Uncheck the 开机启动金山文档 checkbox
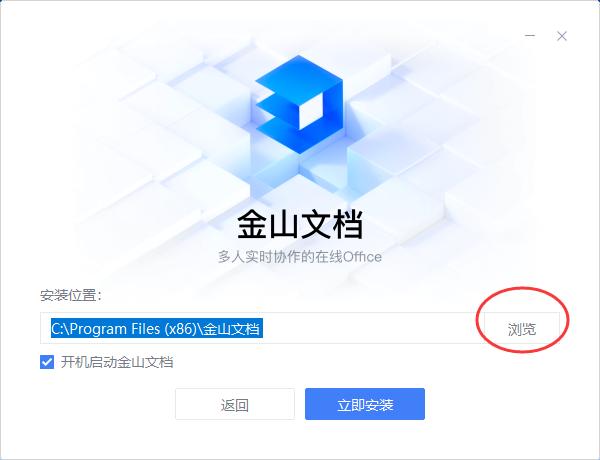Image resolution: width=600 pixels, height=460 pixels. [x=47, y=362]
